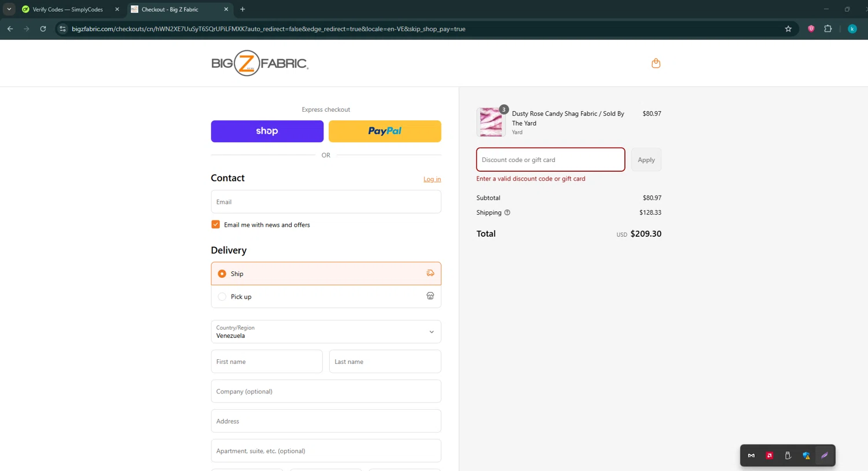
Task: Click the $209.30 total amount
Action: point(646,234)
